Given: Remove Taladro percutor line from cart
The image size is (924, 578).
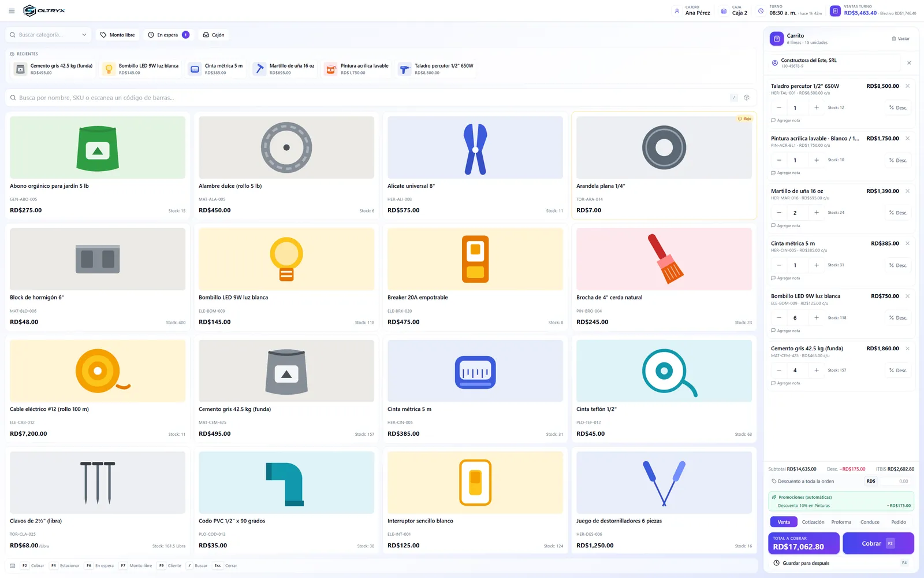Looking at the screenshot, I should (907, 86).
